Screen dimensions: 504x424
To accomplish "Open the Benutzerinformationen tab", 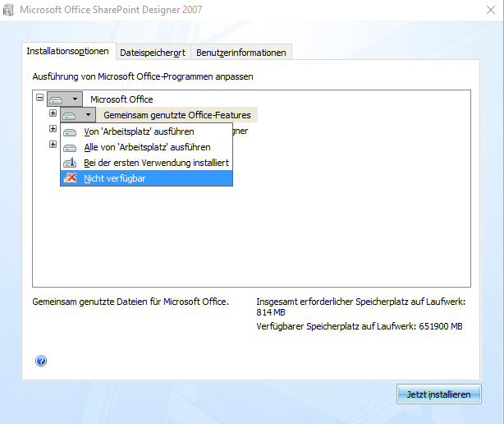I will pos(241,53).
